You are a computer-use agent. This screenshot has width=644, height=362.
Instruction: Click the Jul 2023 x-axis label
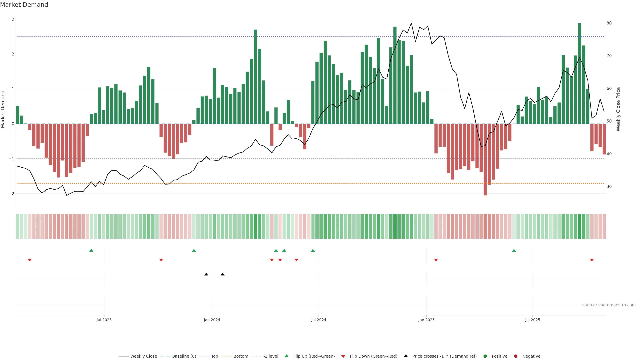[104, 320]
